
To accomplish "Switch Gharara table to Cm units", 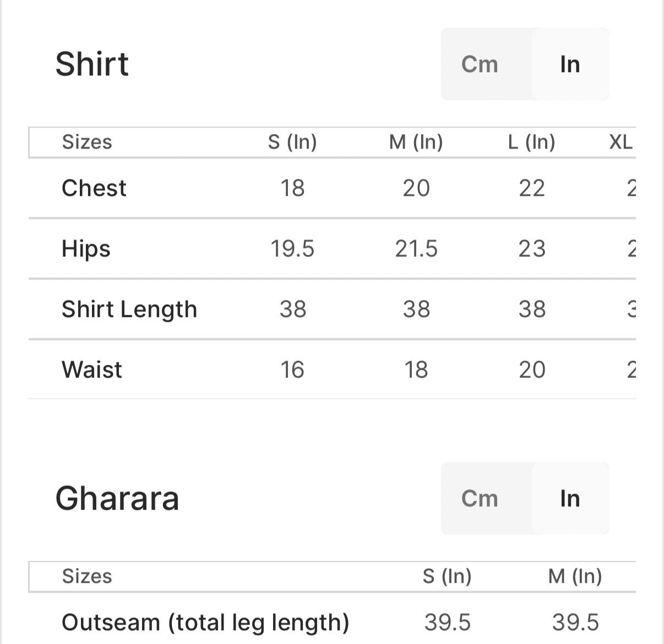I will click(x=480, y=499).
